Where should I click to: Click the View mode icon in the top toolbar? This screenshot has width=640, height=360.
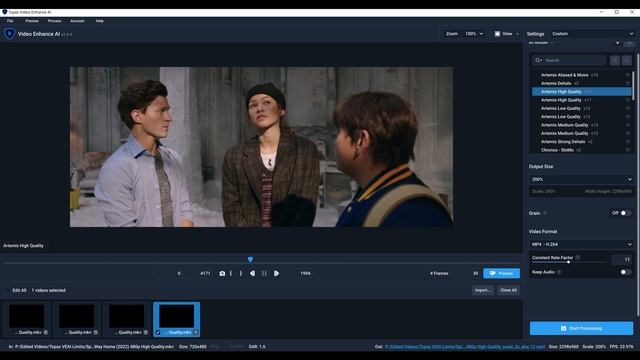pos(497,34)
